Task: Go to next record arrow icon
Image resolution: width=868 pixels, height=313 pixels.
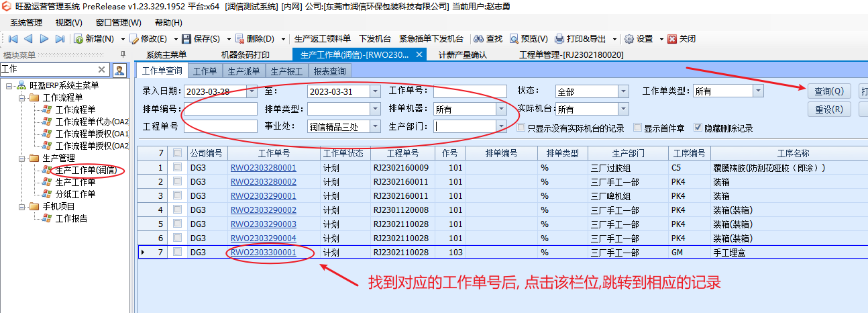Action: click(x=44, y=39)
